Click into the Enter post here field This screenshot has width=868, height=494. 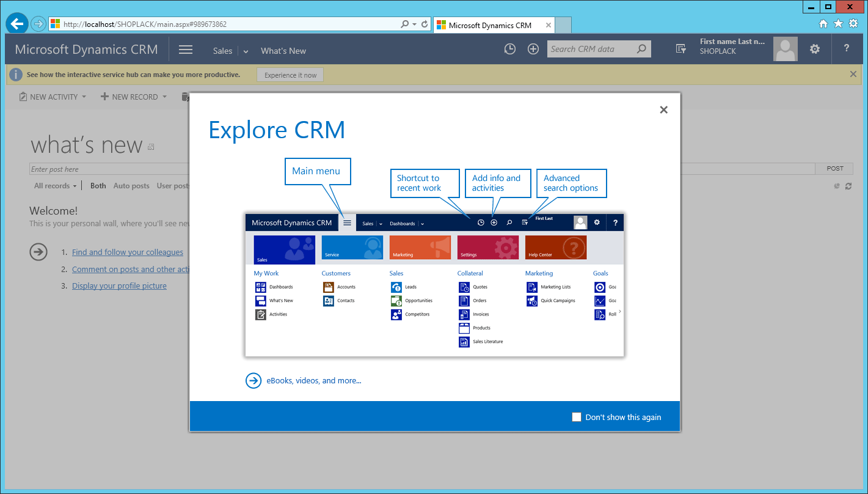tap(422, 169)
